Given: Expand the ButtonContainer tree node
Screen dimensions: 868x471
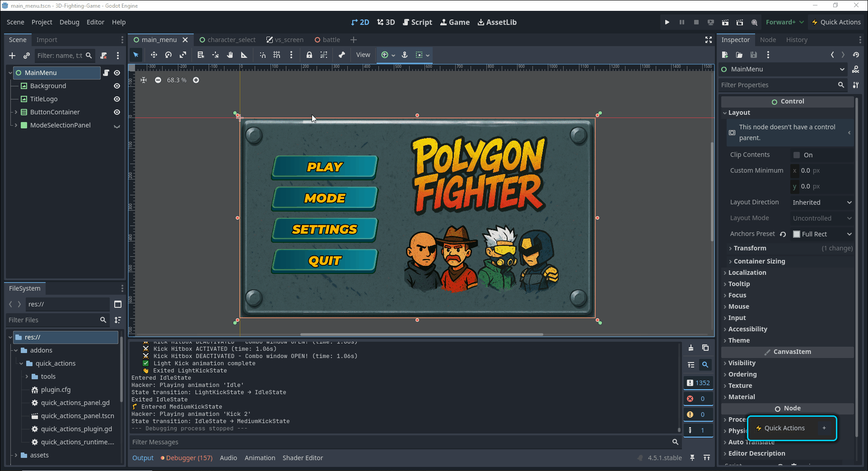Looking at the screenshot, I should point(16,112).
